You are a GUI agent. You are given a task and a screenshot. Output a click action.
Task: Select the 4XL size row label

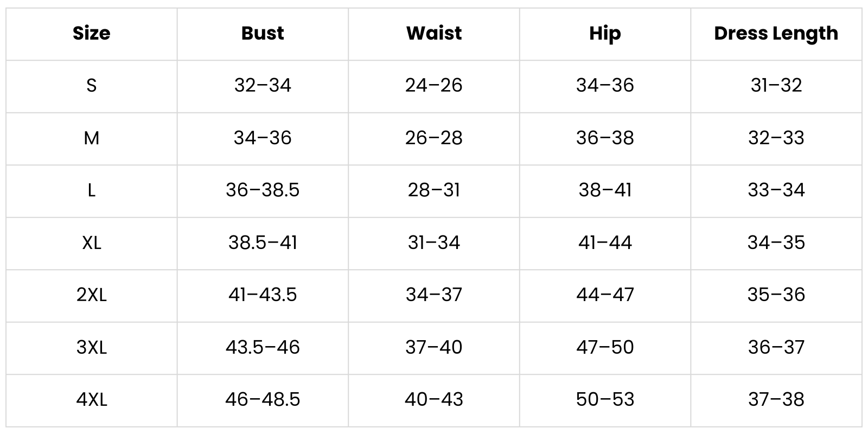(x=91, y=399)
